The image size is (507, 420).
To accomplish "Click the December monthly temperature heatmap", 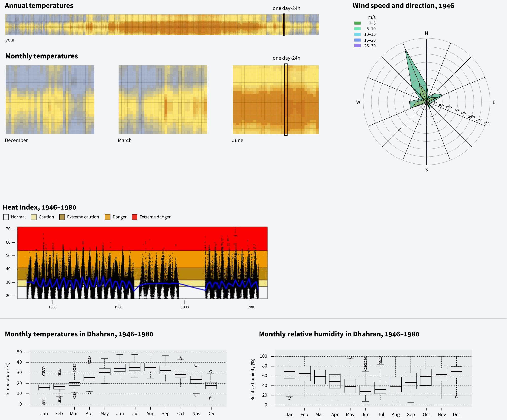I will click(x=50, y=100).
